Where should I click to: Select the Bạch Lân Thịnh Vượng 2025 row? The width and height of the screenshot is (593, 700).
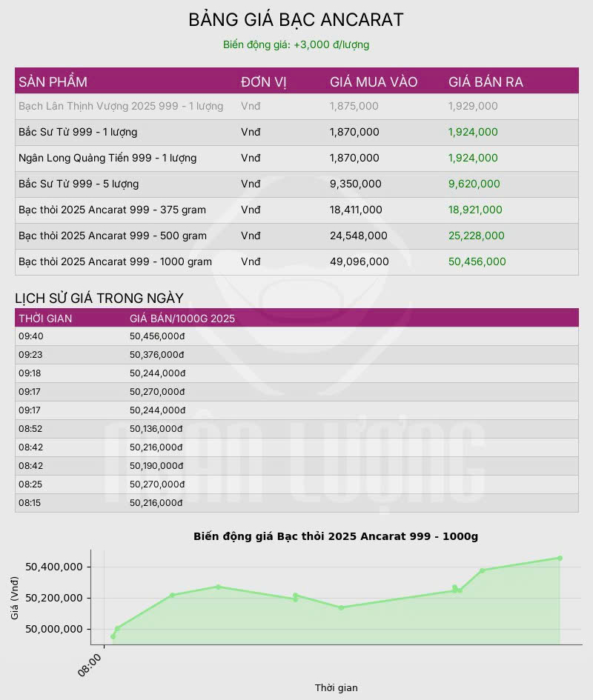pos(121,106)
